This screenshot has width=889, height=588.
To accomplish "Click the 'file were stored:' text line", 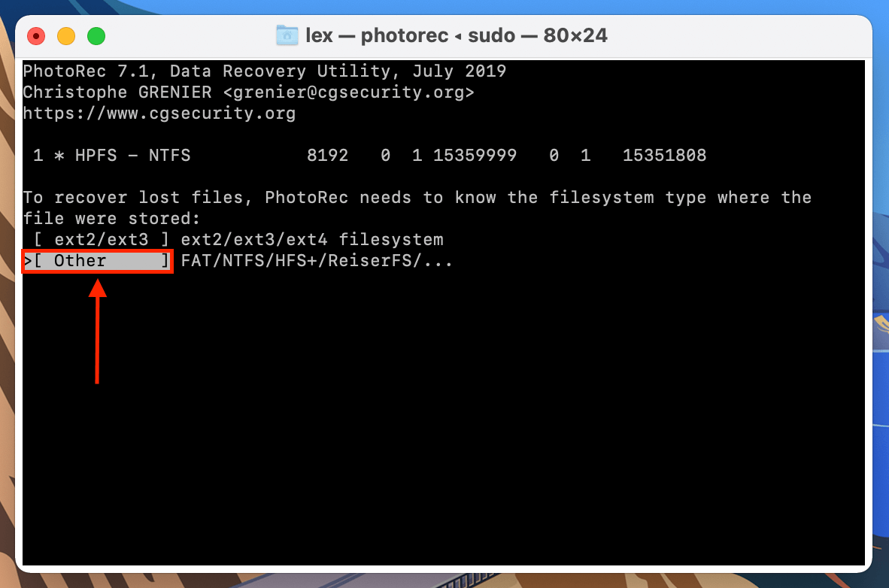I will pyautogui.click(x=111, y=218).
